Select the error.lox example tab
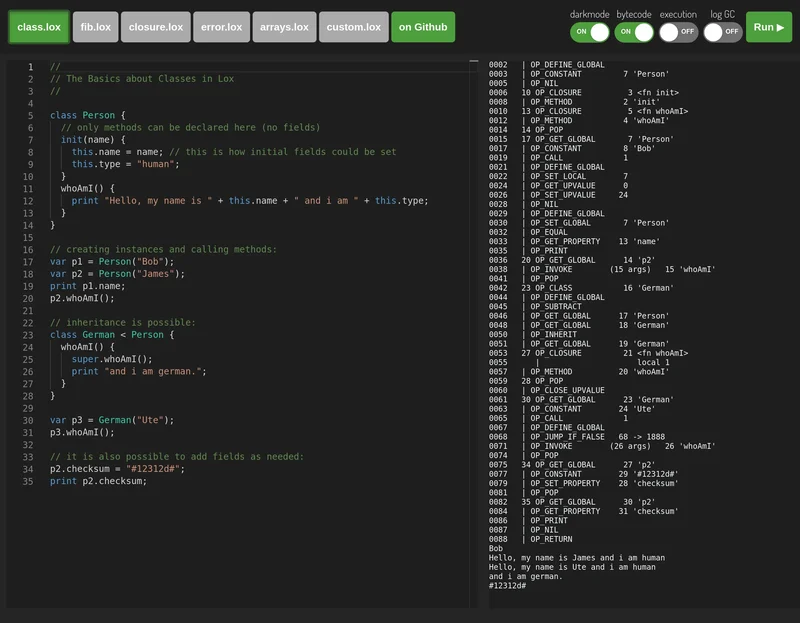 click(x=221, y=27)
